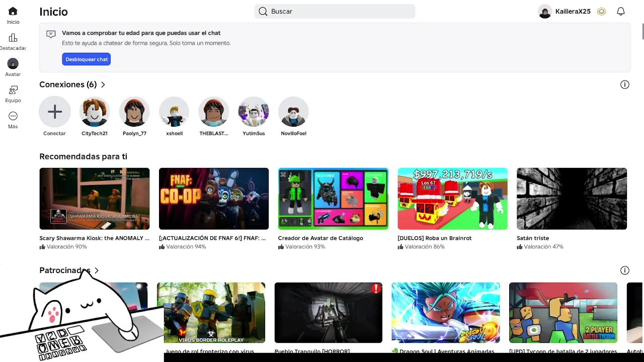Open Pueblo Tranquilo [HORROR] thumbnail

pos(329,313)
